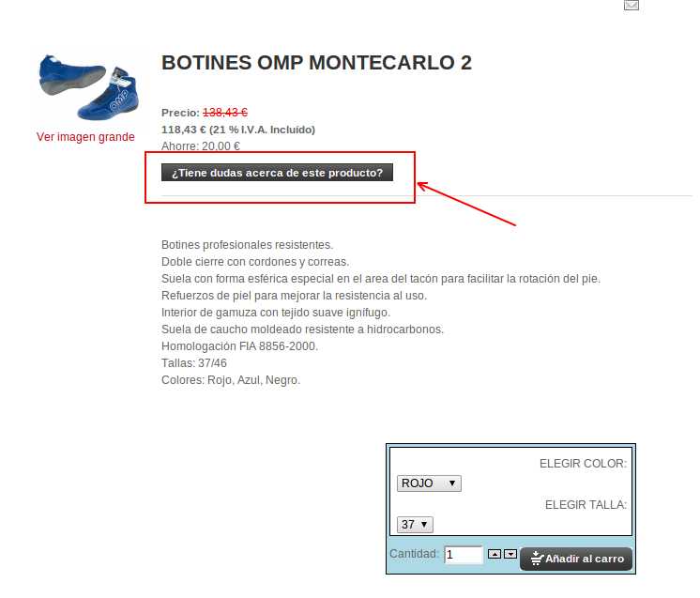Open the size 37 dropdown
Viewport: 700px width, 598px height.
tap(415, 525)
